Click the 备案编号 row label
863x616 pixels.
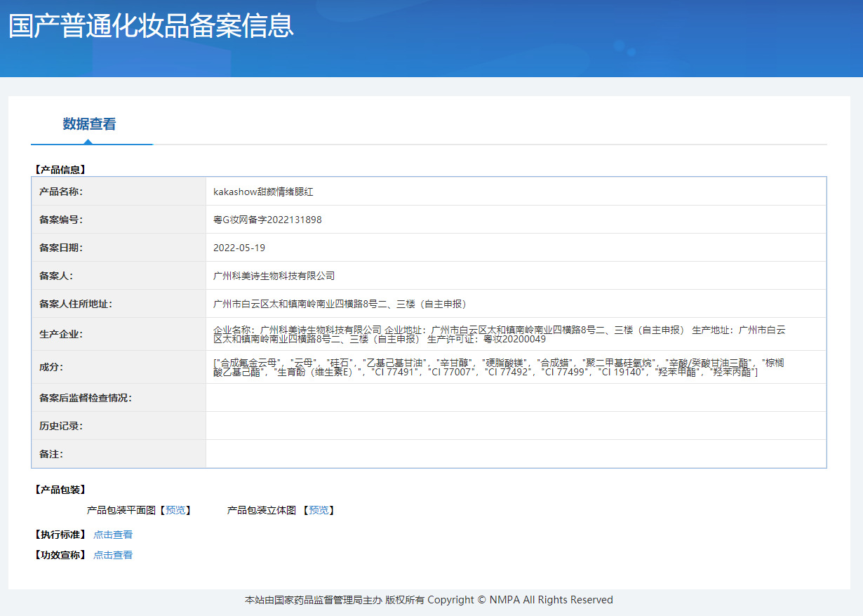click(x=61, y=220)
